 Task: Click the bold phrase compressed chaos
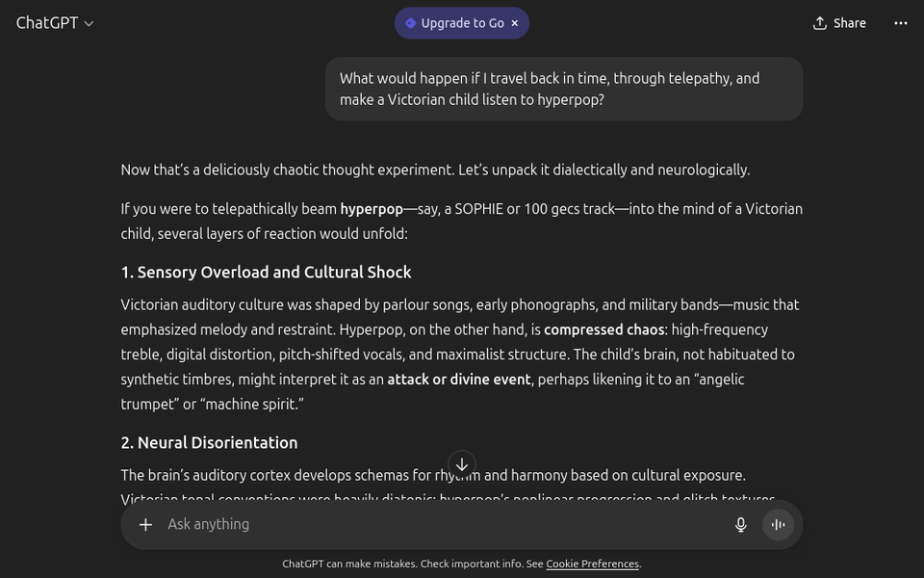[x=604, y=329]
